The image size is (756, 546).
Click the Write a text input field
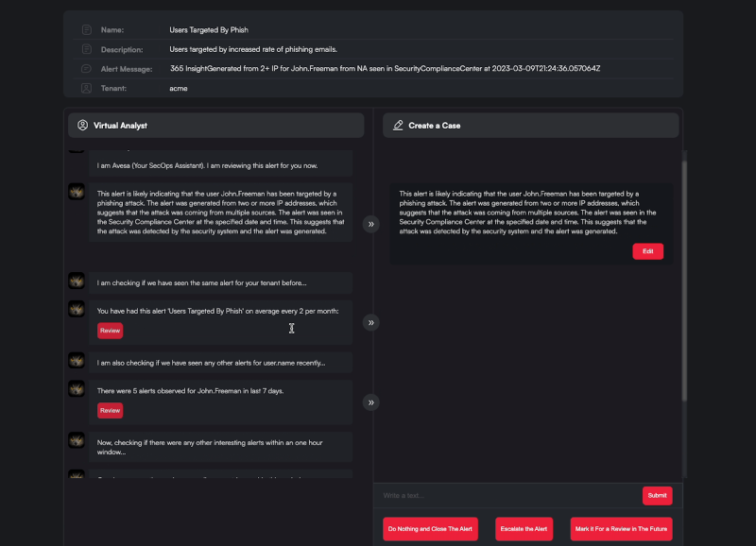[501, 495]
